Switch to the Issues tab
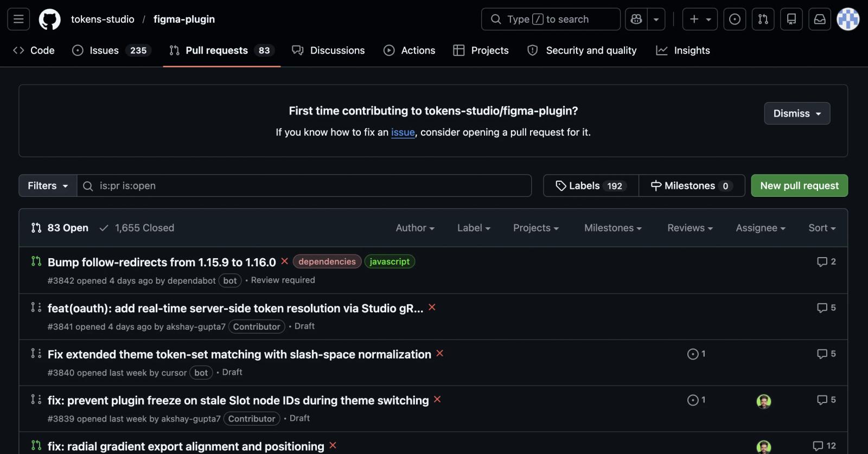The image size is (868, 454). point(112,50)
